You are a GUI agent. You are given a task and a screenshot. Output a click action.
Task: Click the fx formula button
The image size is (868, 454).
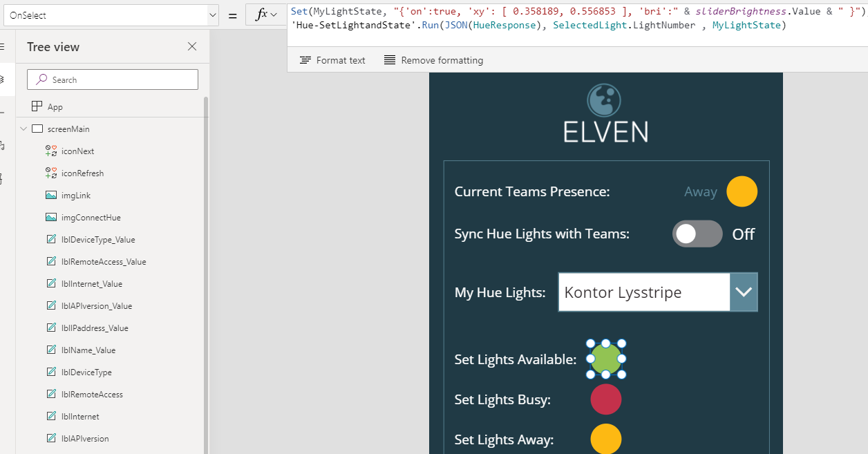[261, 15]
